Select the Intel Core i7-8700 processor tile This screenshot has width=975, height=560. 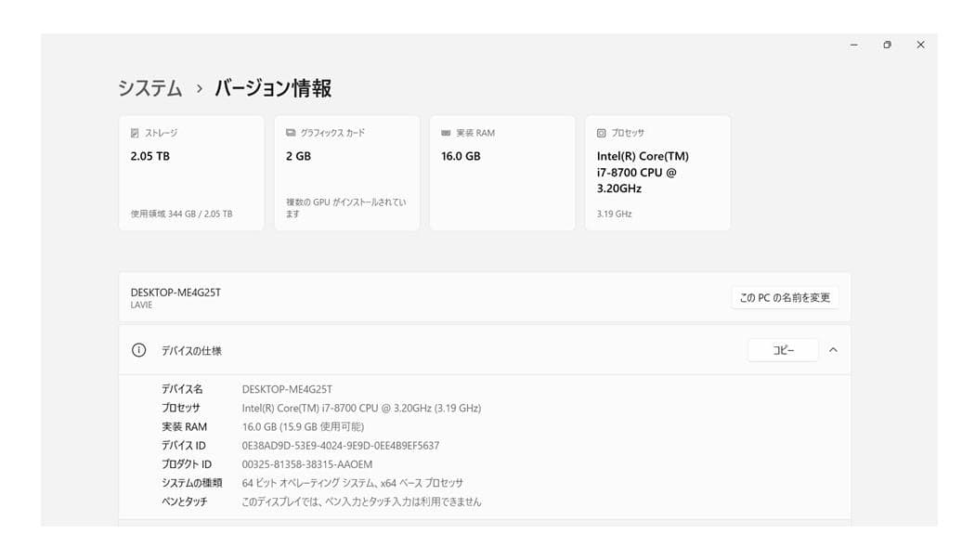pos(657,173)
